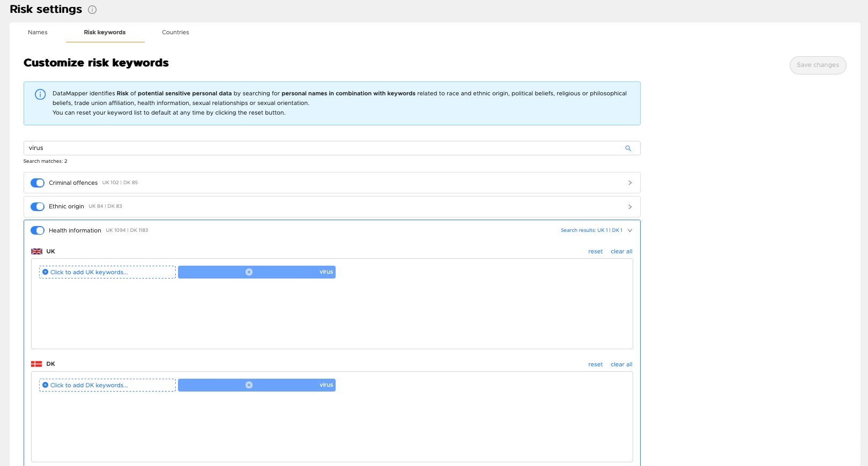Toggle the Criminal offences switch

(38, 183)
